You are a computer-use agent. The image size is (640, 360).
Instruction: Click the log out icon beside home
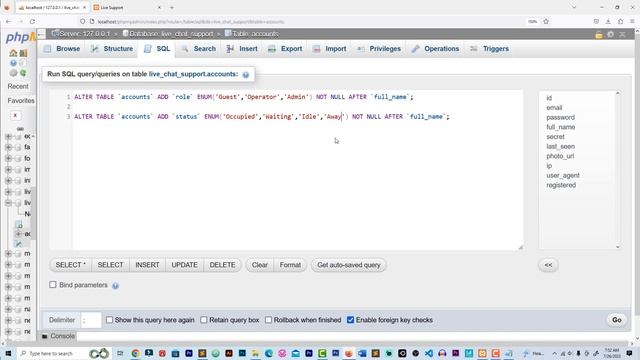point(23,53)
